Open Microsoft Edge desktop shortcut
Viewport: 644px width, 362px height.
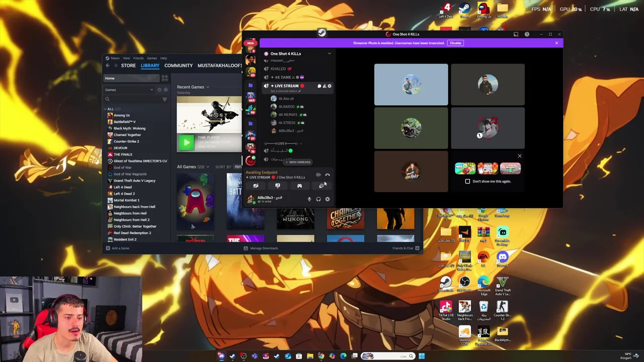(x=484, y=285)
